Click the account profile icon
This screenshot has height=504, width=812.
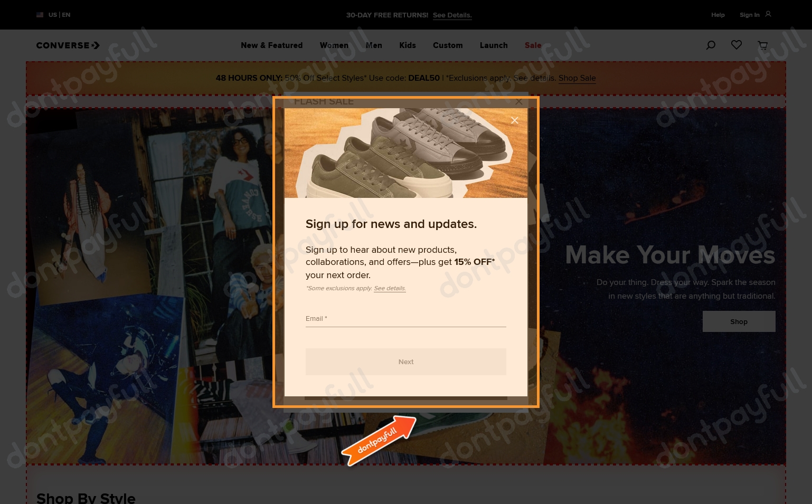coord(768,14)
